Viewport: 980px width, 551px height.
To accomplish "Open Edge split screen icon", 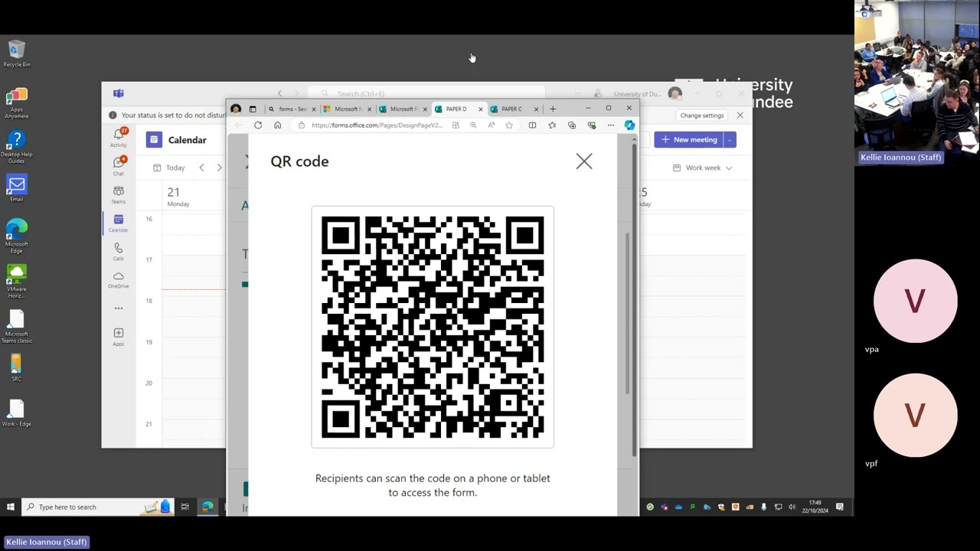I will click(x=532, y=126).
